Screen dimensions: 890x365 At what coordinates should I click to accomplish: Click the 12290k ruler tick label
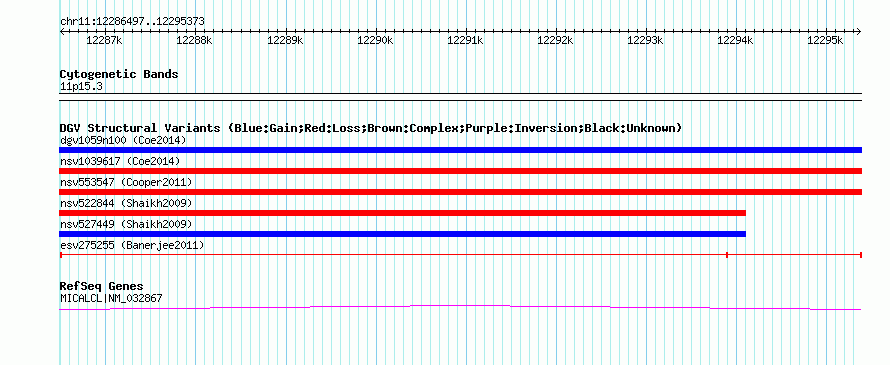[x=375, y=40]
